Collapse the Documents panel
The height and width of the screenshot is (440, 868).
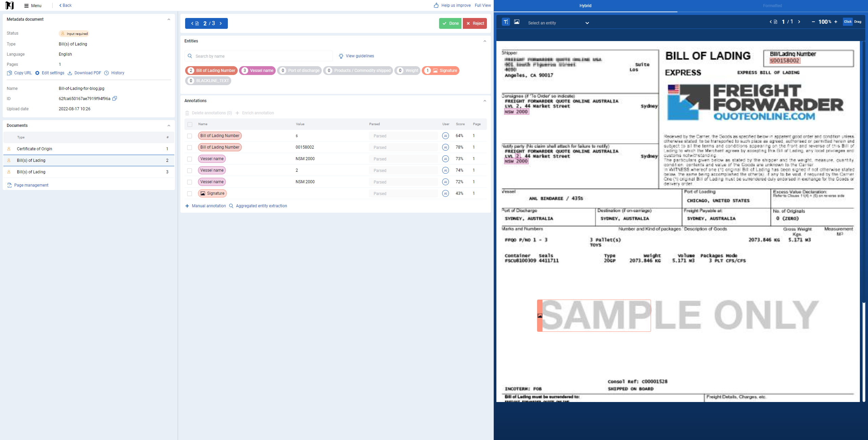pyautogui.click(x=169, y=126)
